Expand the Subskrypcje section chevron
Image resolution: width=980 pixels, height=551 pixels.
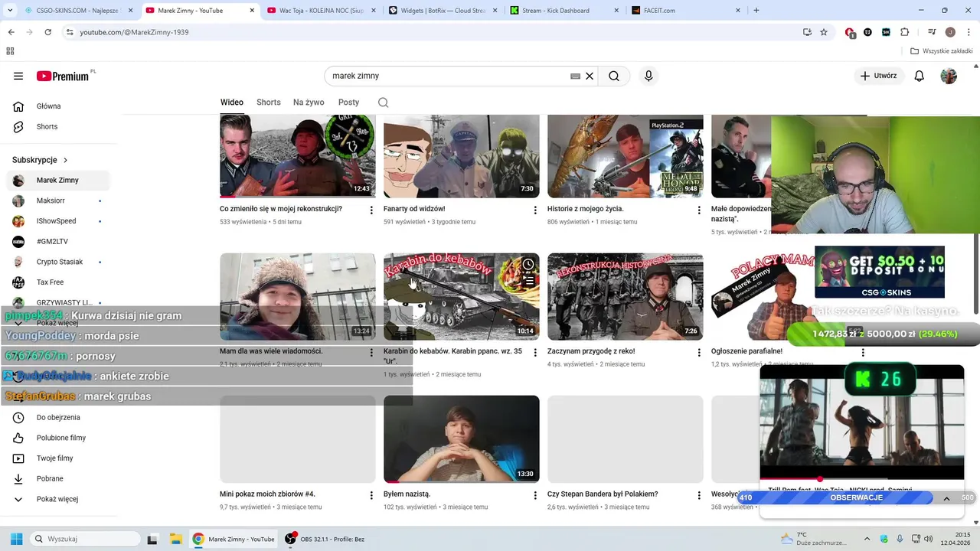[65, 160]
